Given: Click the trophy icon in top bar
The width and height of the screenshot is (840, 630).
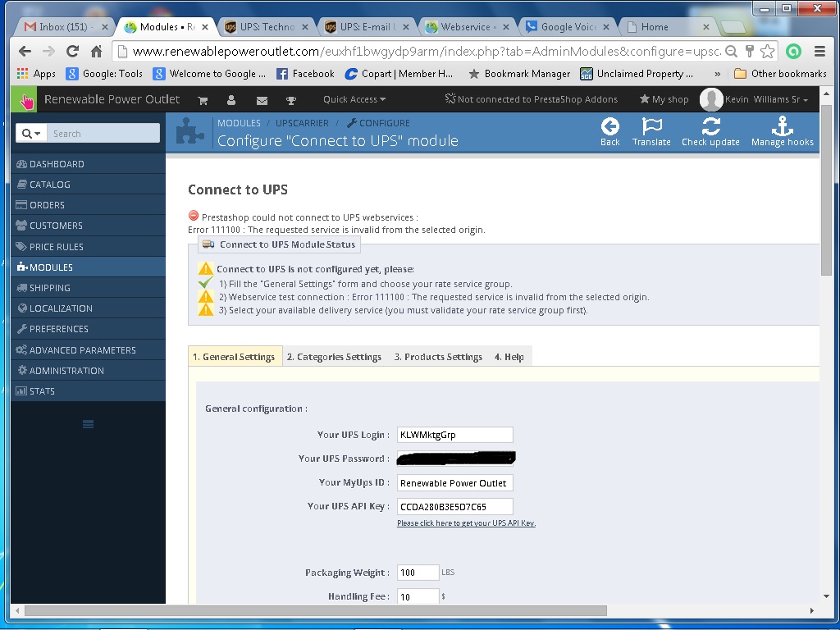Looking at the screenshot, I should click(x=291, y=100).
